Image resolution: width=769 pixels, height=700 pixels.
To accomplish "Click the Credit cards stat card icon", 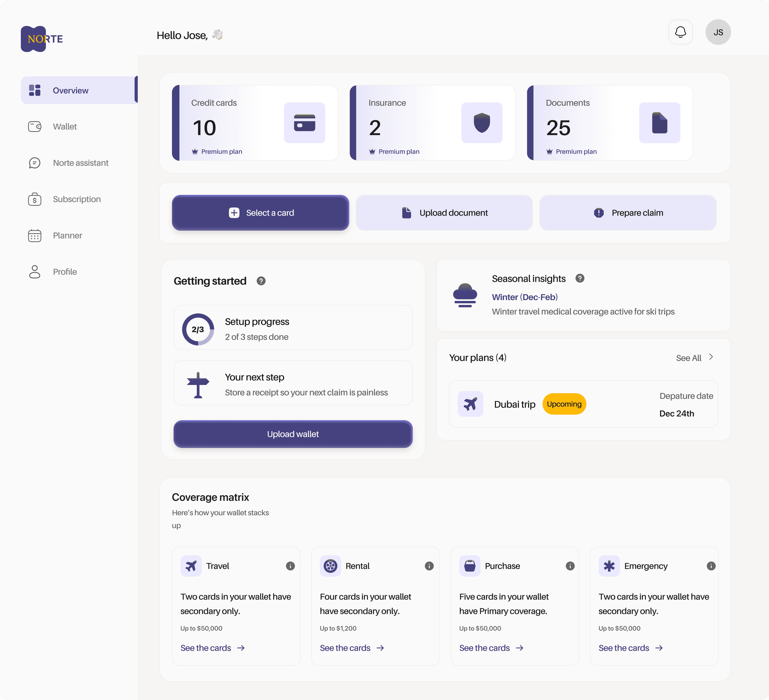I will click(x=304, y=123).
